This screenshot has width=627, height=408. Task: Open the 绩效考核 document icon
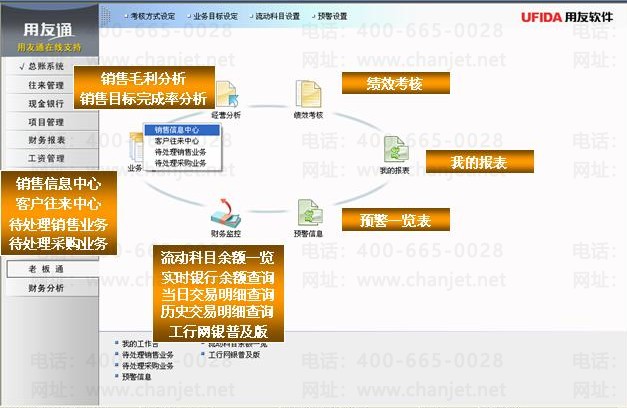tap(308, 94)
